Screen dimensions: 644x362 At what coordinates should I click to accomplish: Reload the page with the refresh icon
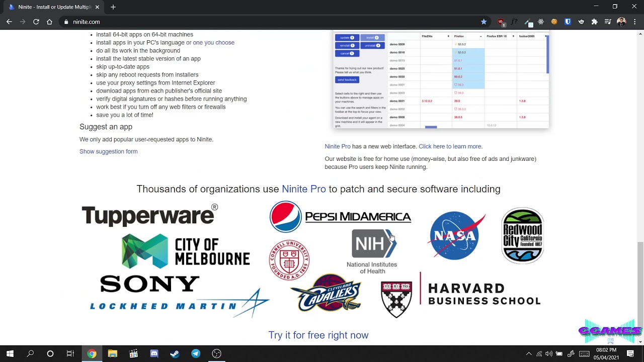(36, 22)
